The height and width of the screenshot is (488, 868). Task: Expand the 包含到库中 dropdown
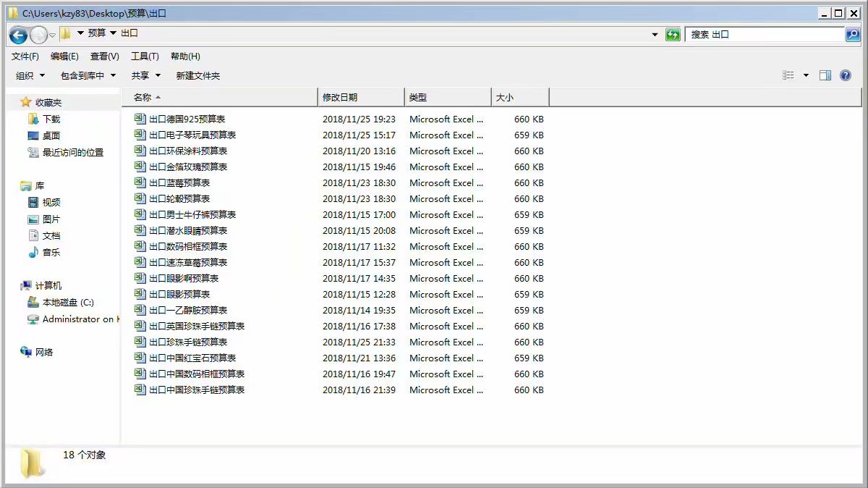point(88,75)
